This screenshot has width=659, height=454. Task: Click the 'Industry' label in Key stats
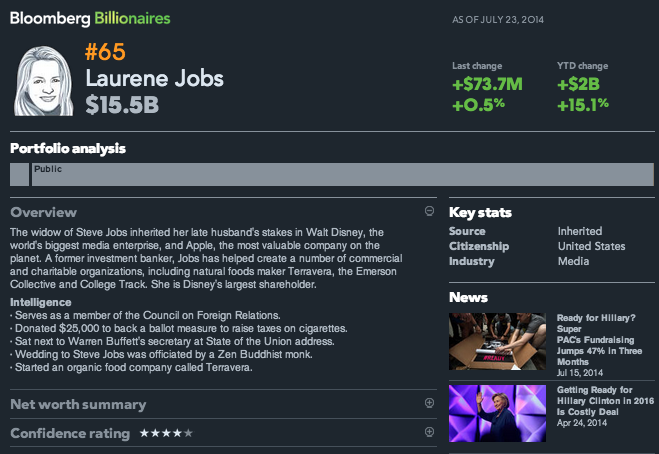click(x=472, y=261)
